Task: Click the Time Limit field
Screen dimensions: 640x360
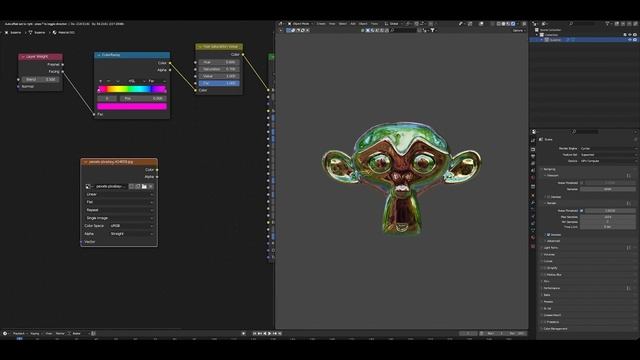Action: [608, 227]
